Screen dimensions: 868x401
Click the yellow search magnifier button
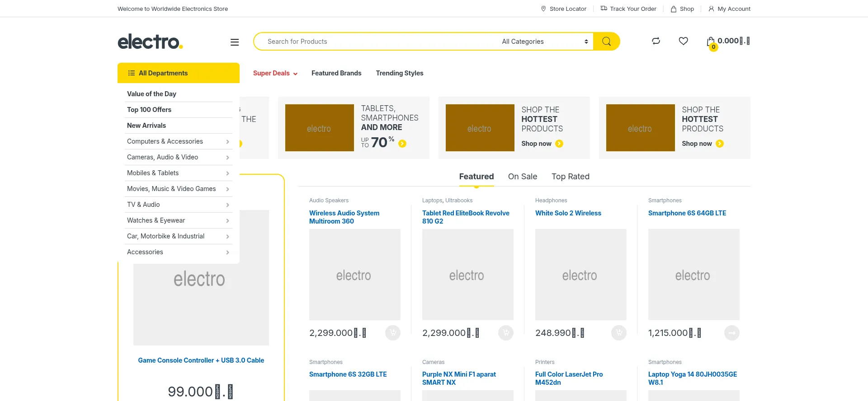[606, 42]
